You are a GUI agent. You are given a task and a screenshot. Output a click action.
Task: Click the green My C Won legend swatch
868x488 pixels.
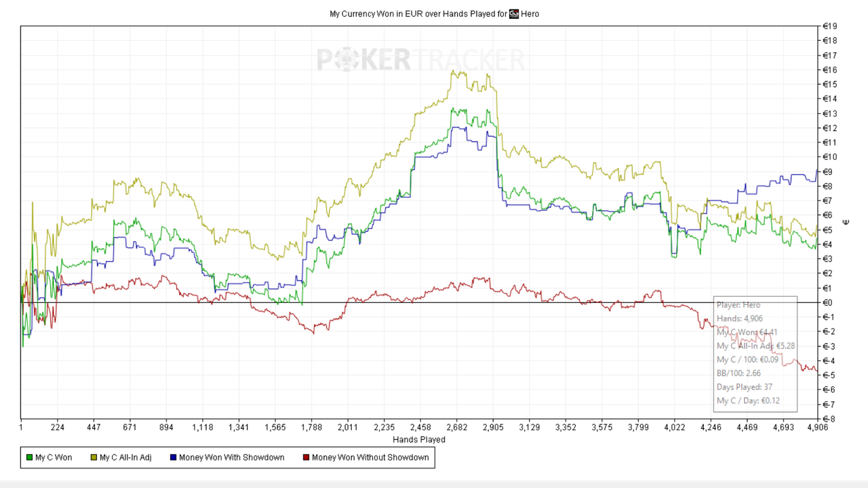[x=29, y=457]
